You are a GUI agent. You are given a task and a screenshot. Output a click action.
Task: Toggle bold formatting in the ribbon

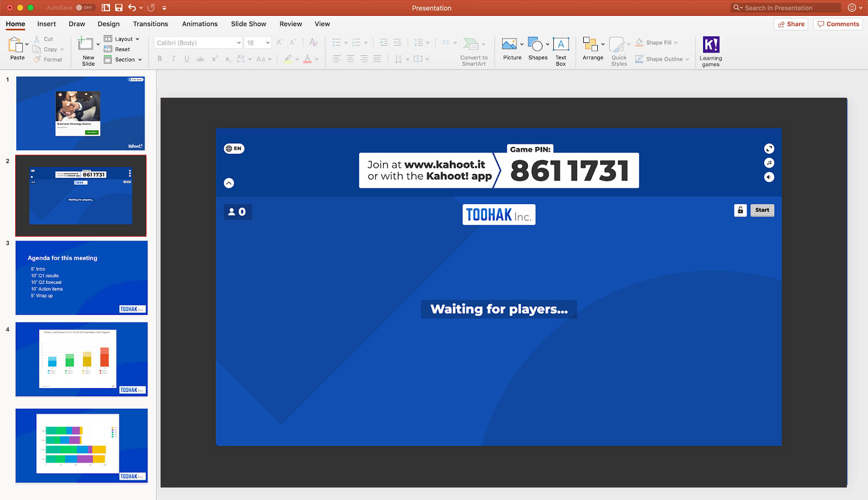point(159,59)
